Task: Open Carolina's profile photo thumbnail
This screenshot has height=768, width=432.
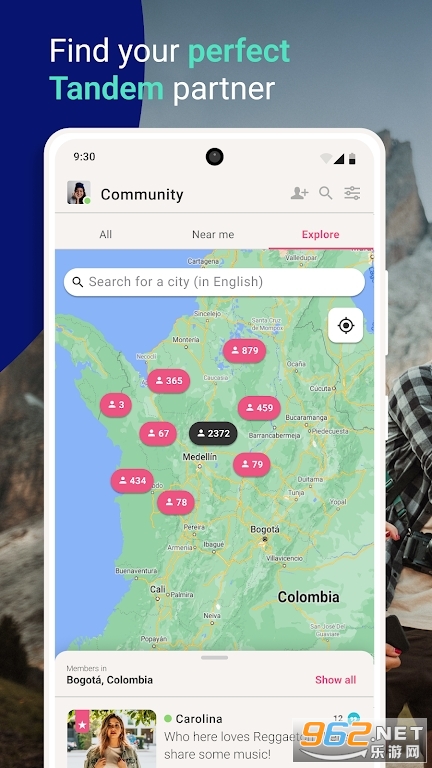Action: click(x=112, y=739)
